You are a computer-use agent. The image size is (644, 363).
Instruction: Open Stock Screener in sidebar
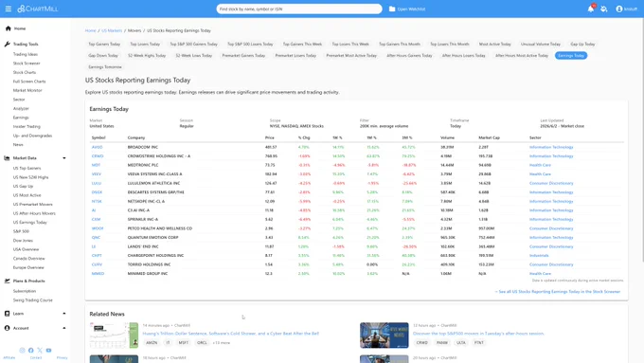click(27, 64)
